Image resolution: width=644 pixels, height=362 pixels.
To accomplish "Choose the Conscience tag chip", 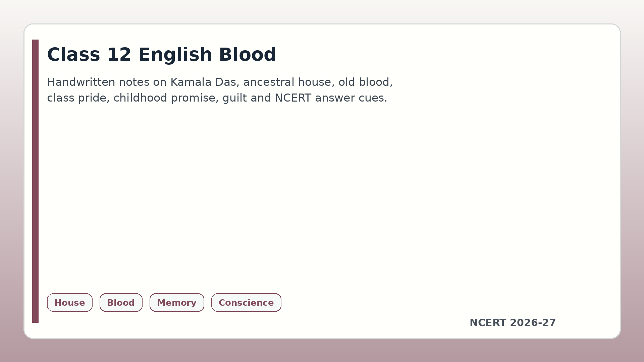I will click(246, 302).
